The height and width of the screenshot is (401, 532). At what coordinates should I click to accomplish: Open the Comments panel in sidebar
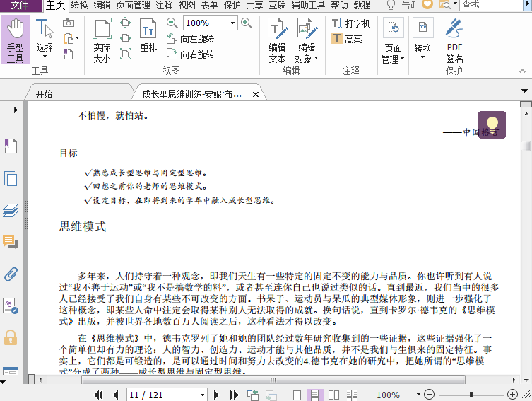(x=10, y=241)
